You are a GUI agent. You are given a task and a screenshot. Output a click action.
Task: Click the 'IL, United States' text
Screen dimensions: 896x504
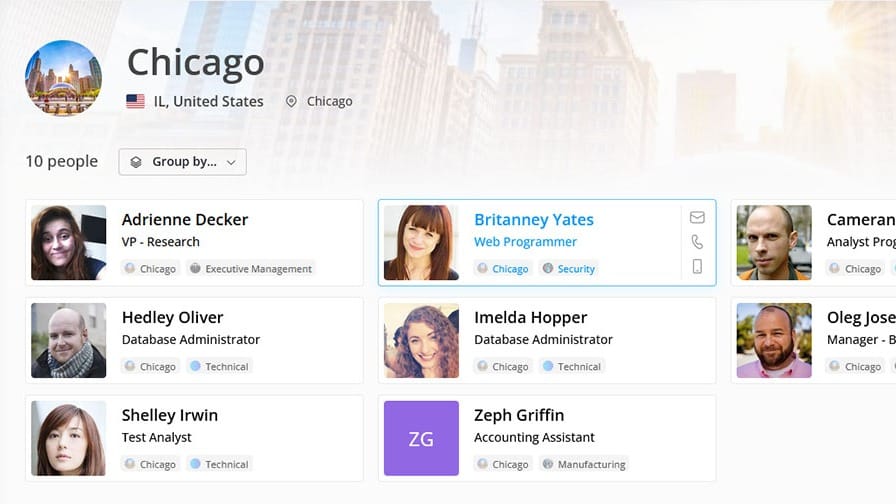tap(209, 101)
